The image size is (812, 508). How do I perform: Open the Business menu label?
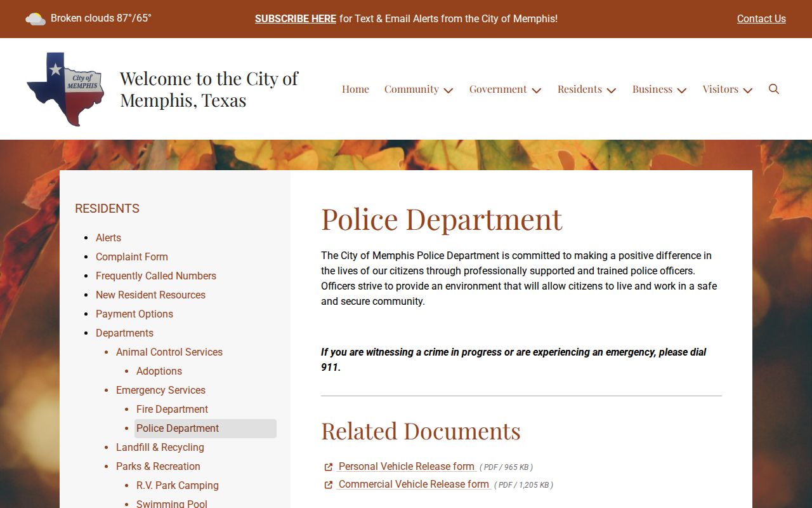[x=652, y=89]
